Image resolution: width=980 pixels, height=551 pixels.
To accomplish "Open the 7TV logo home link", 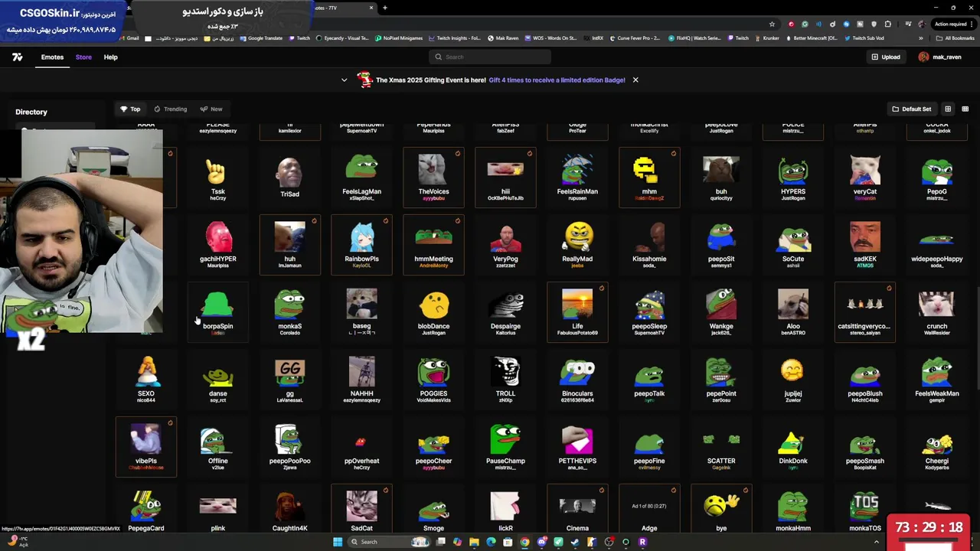I will 17,57.
